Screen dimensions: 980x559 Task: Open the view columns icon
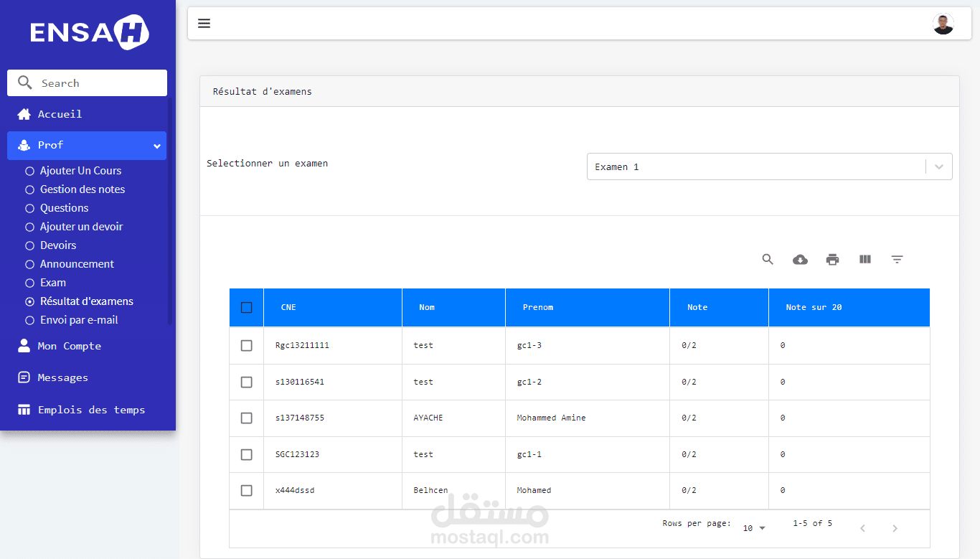tap(864, 259)
